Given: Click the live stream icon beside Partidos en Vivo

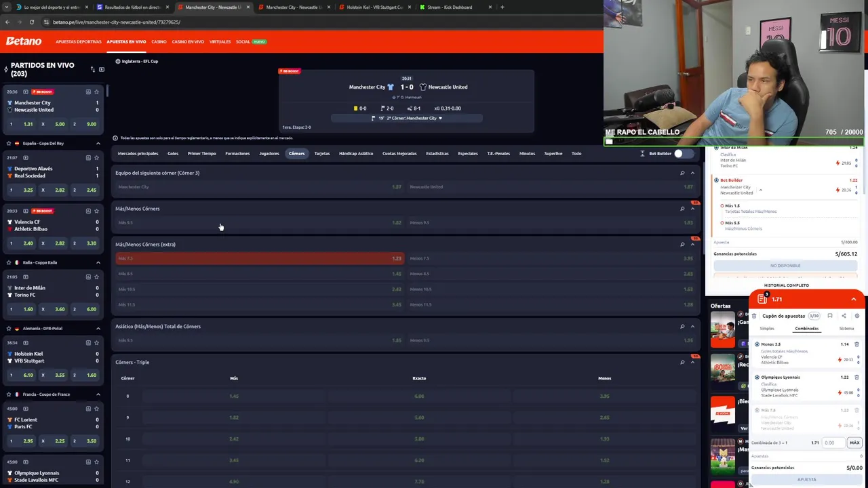Looking at the screenshot, I should [102, 69].
